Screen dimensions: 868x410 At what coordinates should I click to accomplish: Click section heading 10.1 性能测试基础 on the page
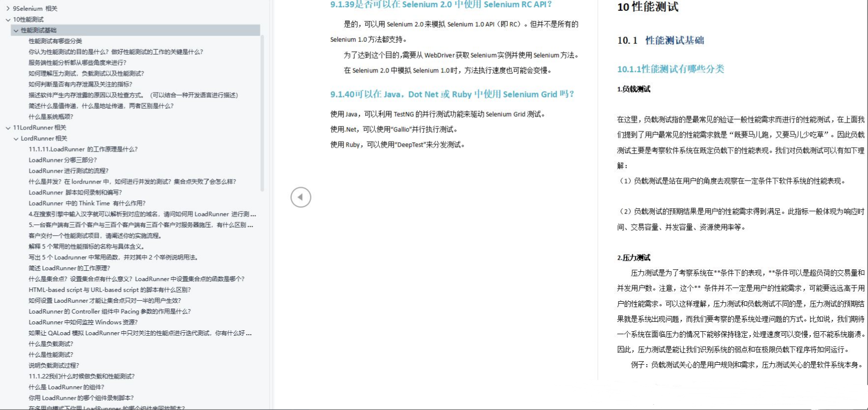660,40
